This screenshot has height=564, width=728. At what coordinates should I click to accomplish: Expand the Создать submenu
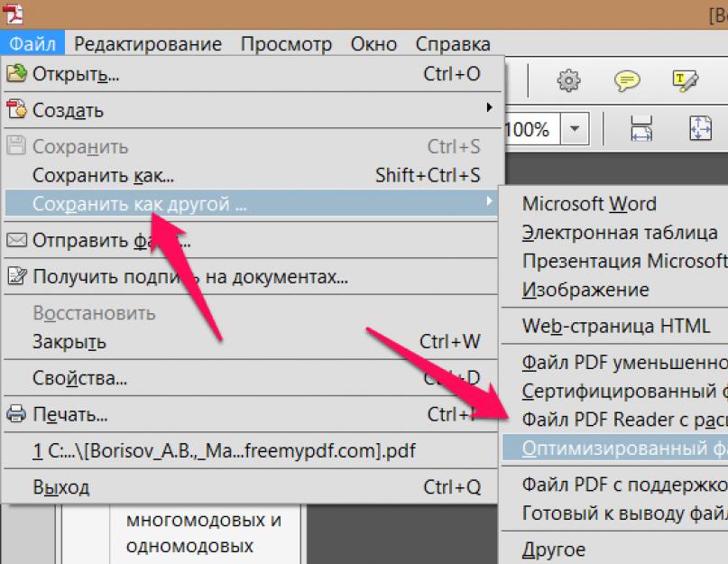point(253,110)
